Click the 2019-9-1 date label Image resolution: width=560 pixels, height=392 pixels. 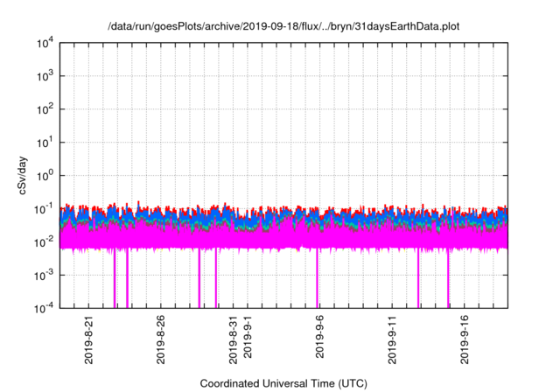click(x=248, y=337)
